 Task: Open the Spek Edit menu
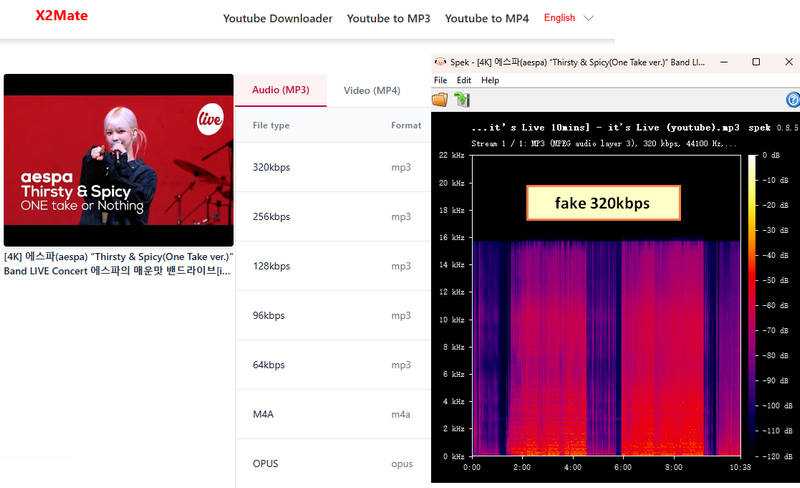pos(464,80)
